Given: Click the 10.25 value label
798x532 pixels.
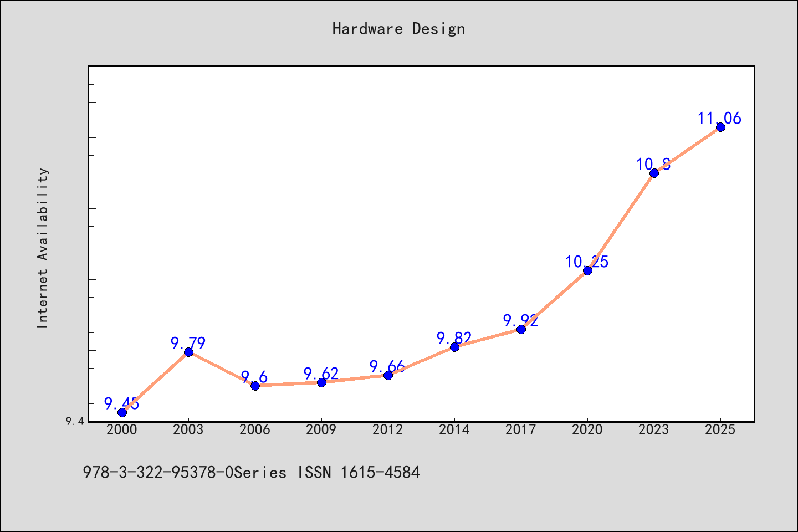Looking at the screenshot, I should [587, 262].
